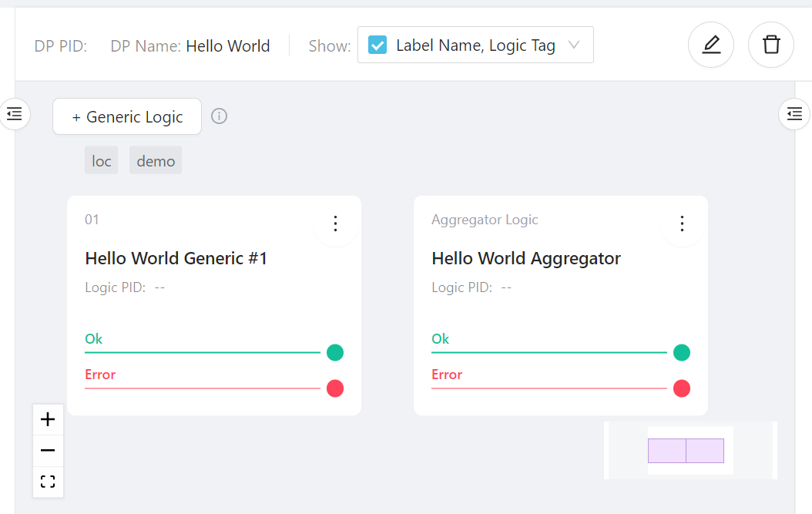The width and height of the screenshot is (812, 514).
Task: Zoom out with the minus button
Action: click(48, 450)
